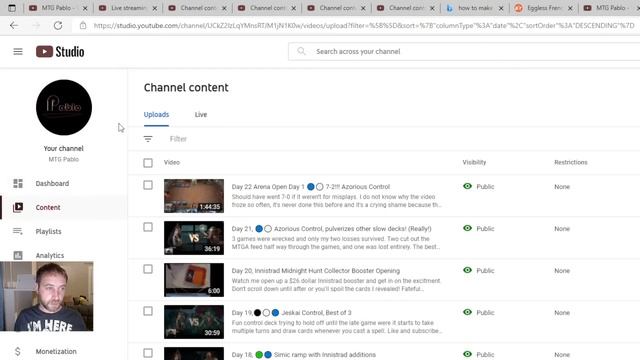Screen dimensions: 640x360
Task: Check the Day 21 Azorious Control video
Action: [x=148, y=227]
